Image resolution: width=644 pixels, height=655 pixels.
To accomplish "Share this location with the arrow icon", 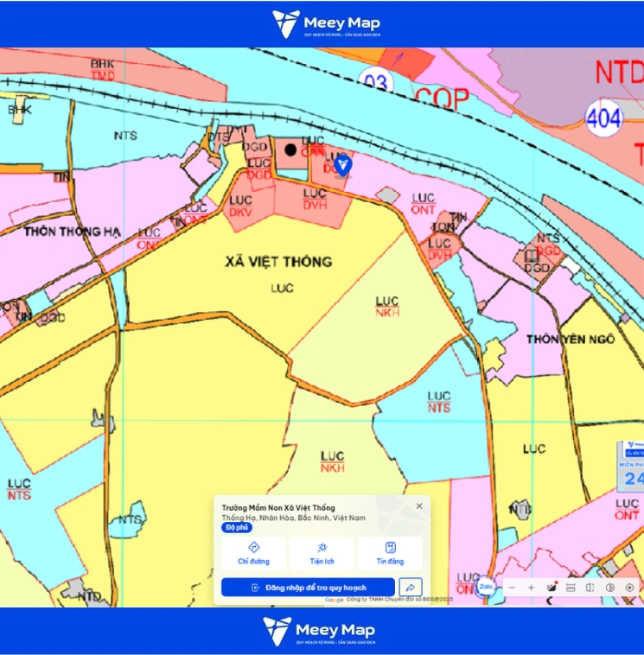I will pos(411,588).
